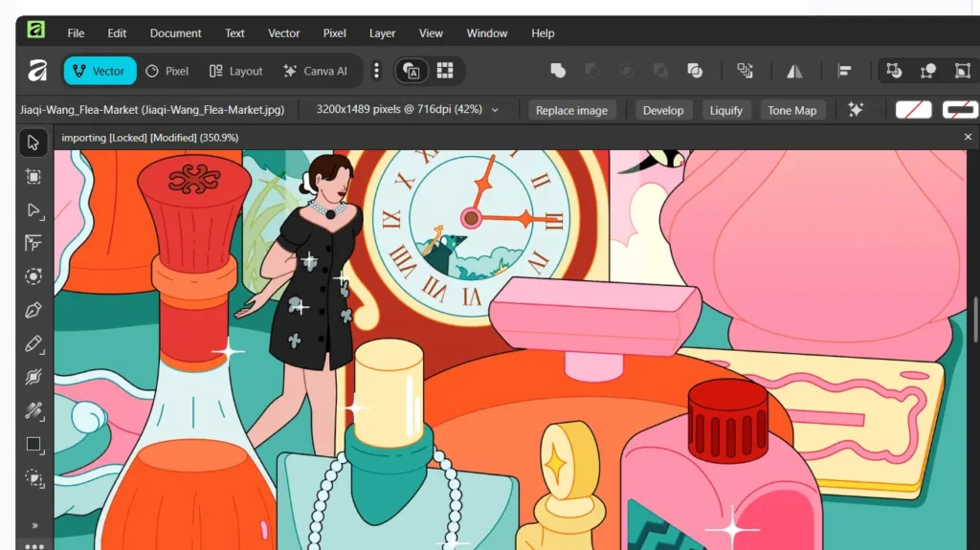Viewport: 980px width, 550px height.
Task: Click the Affinity logo in the toolbar
Action: click(x=37, y=71)
